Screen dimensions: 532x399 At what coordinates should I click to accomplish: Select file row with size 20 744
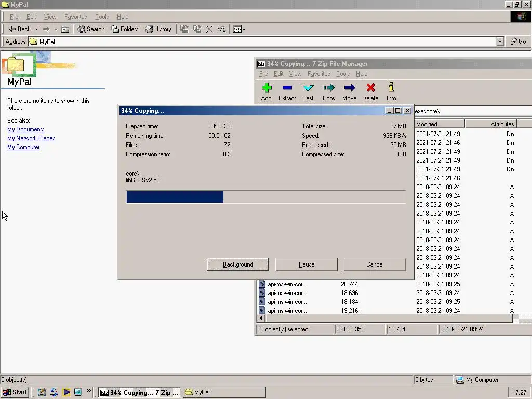pyautogui.click(x=387, y=284)
